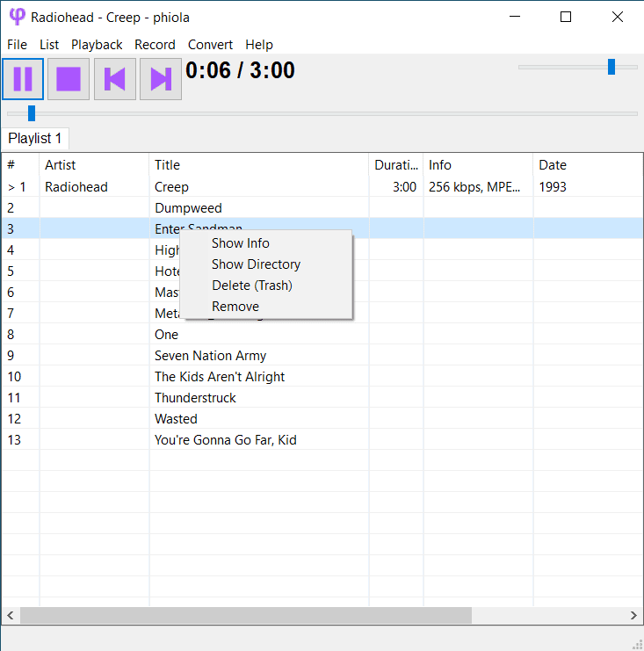Pause playback with the pause button

pos(23,79)
